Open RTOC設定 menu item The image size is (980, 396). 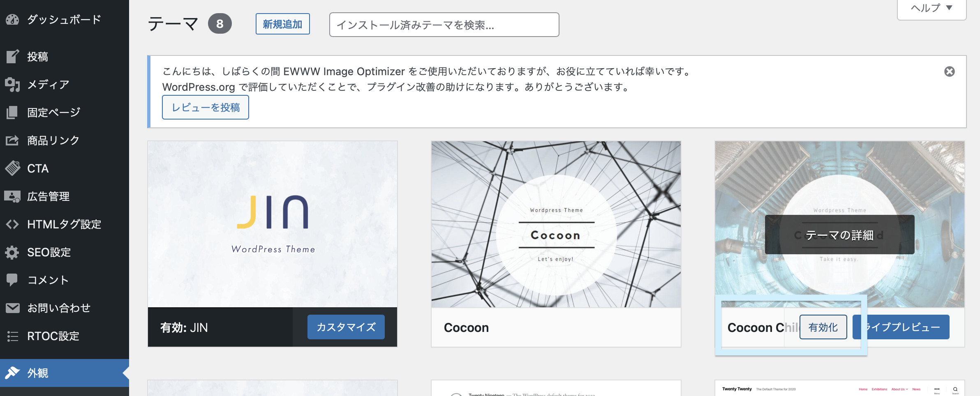pyautogui.click(x=53, y=336)
